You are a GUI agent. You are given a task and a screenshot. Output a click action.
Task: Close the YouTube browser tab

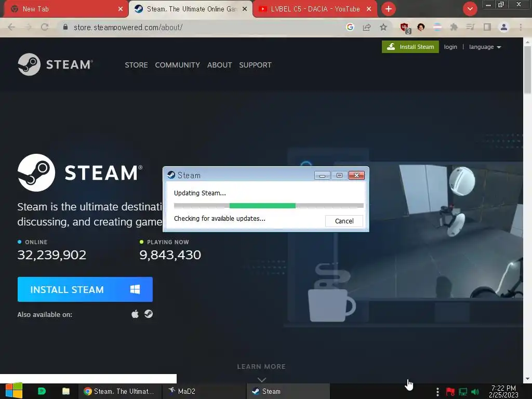coord(369,9)
